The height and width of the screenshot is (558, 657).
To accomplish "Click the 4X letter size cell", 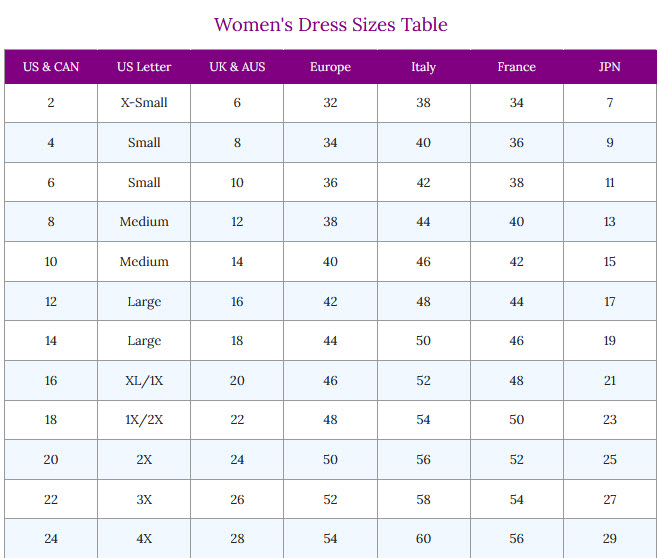I will pos(144,539).
